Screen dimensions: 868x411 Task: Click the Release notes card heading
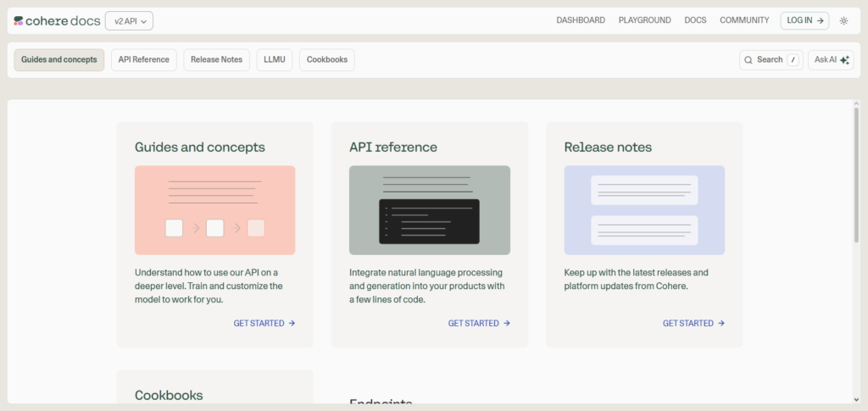[608, 147]
